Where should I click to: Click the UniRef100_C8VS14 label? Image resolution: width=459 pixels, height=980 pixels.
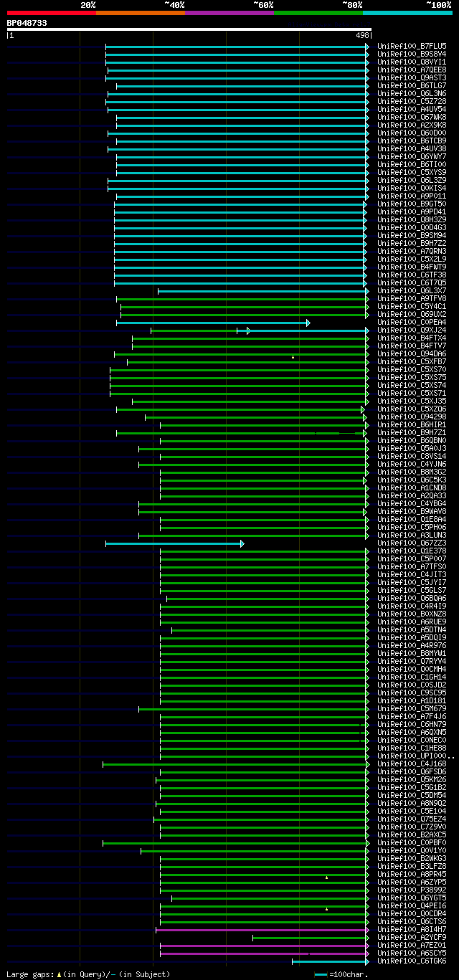(412, 457)
